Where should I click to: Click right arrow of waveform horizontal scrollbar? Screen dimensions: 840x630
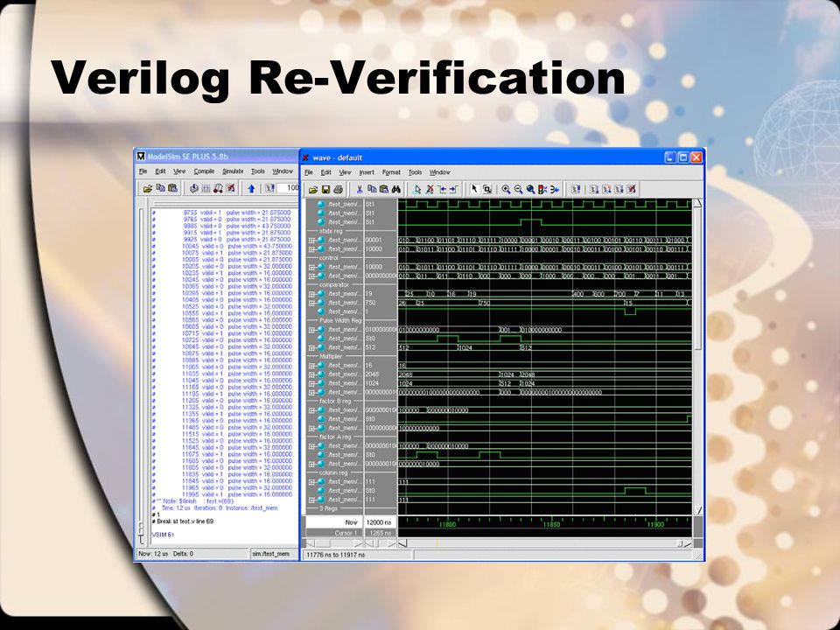tap(688, 543)
